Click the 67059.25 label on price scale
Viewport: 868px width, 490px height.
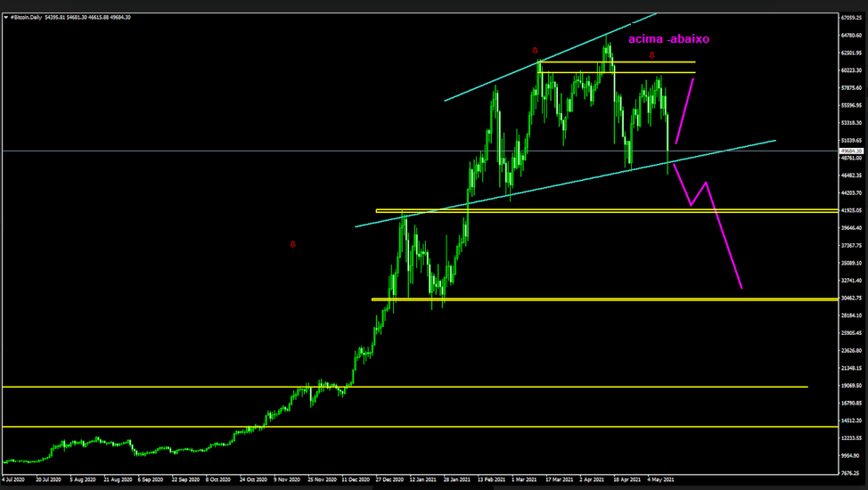(x=853, y=18)
